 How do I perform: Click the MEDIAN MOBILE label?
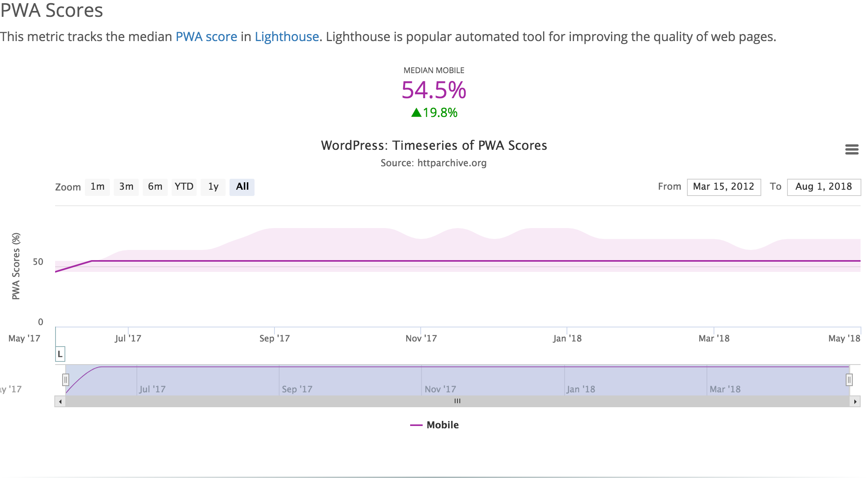(x=434, y=70)
